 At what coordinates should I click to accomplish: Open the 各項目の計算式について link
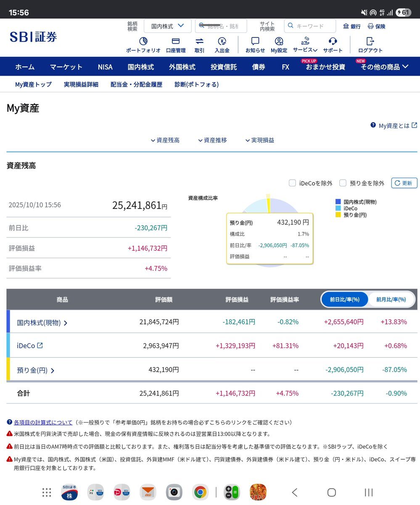(x=43, y=422)
